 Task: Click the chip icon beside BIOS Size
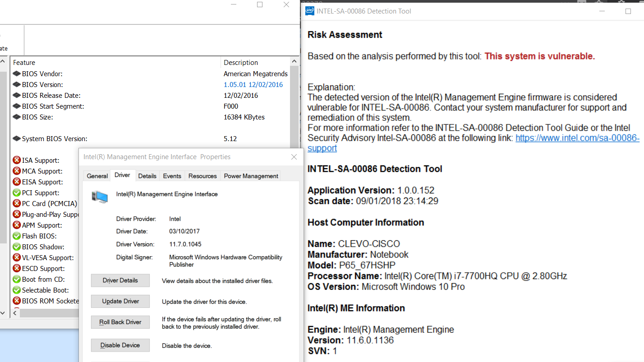point(17,117)
